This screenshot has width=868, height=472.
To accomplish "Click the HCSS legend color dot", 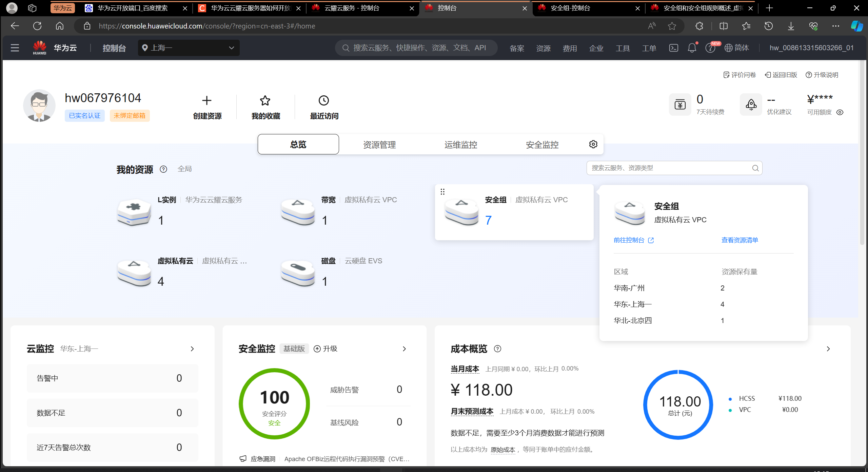I will (730, 399).
